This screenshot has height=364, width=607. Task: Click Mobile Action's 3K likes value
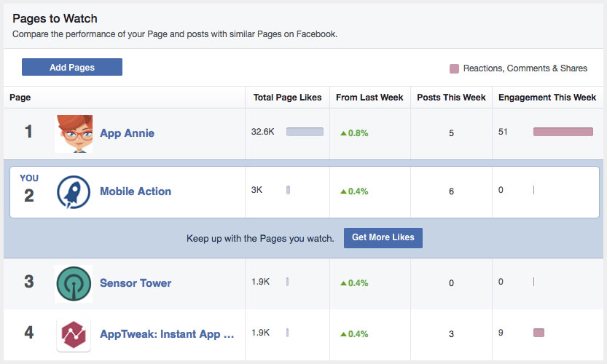tap(256, 190)
